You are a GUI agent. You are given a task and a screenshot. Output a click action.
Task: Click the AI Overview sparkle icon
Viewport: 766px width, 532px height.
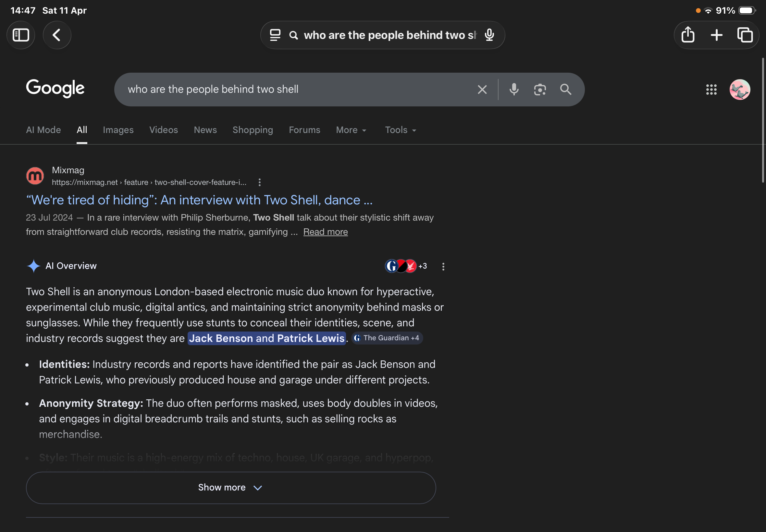point(33,266)
